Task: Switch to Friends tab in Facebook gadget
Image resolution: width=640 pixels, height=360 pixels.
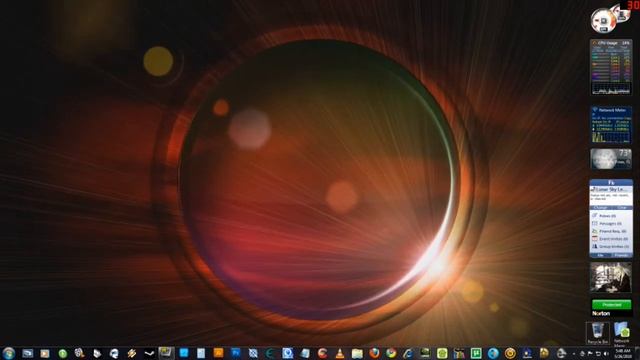Action: 621,255
